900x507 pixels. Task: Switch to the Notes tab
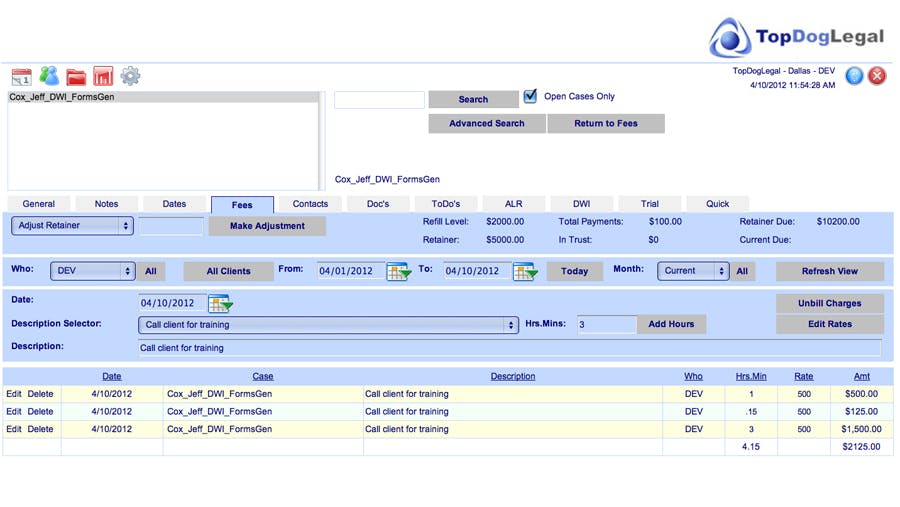tap(106, 204)
